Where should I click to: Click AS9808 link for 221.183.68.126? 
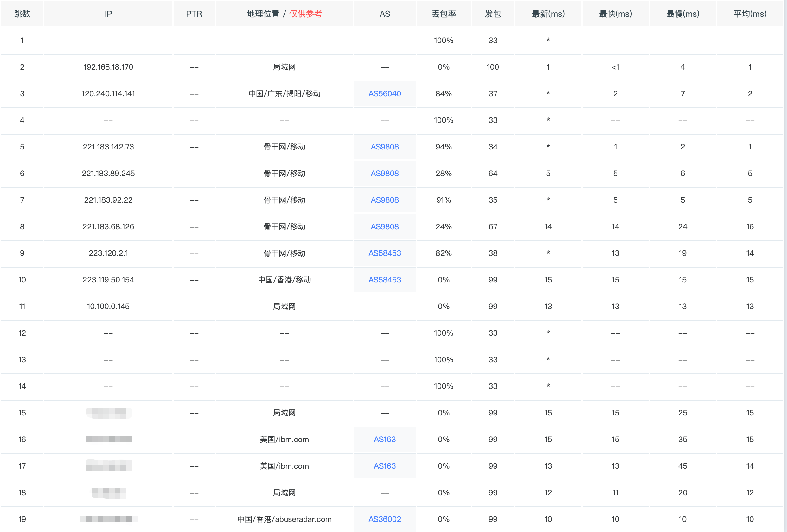tap(384, 227)
